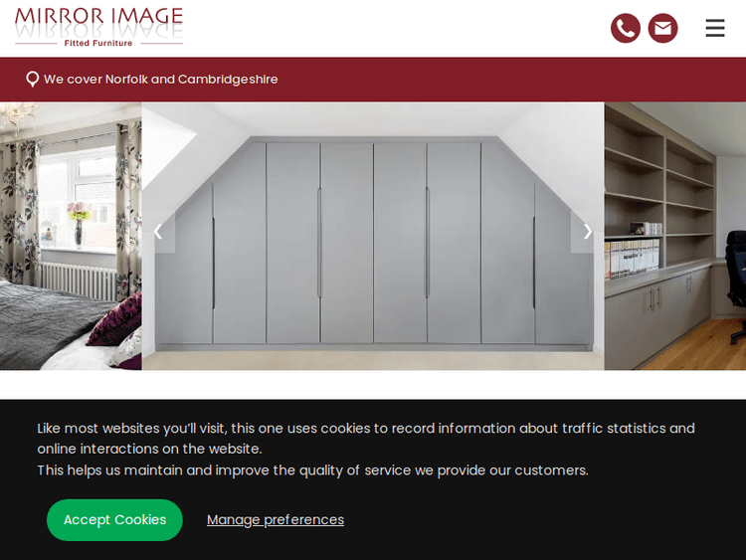Select the office shelving slide image

(675, 236)
